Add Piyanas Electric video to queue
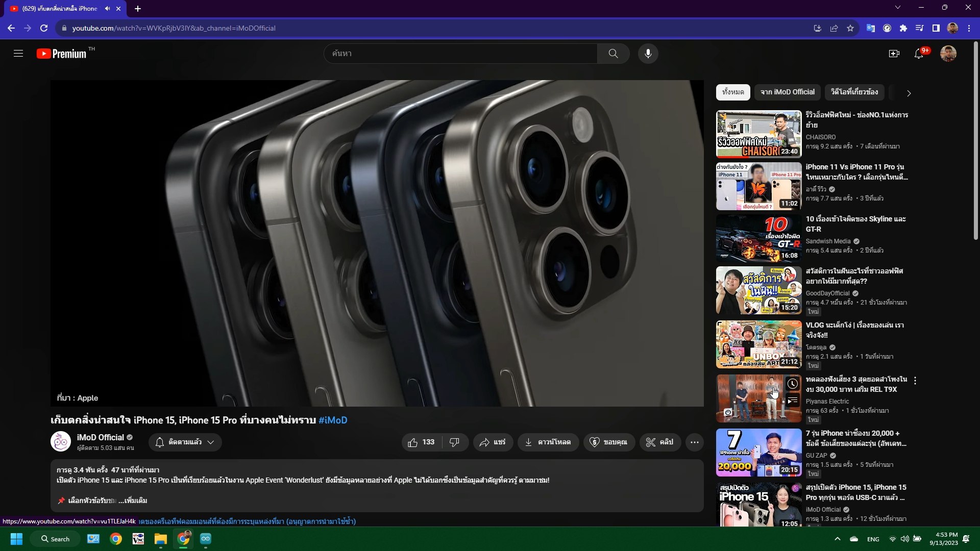The height and width of the screenshot is (551, 980). 793,401
